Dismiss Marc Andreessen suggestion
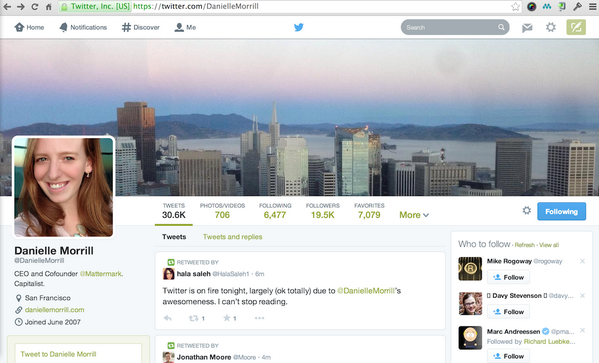This screenshot has width=599, height=363. [x=582, y=330]
